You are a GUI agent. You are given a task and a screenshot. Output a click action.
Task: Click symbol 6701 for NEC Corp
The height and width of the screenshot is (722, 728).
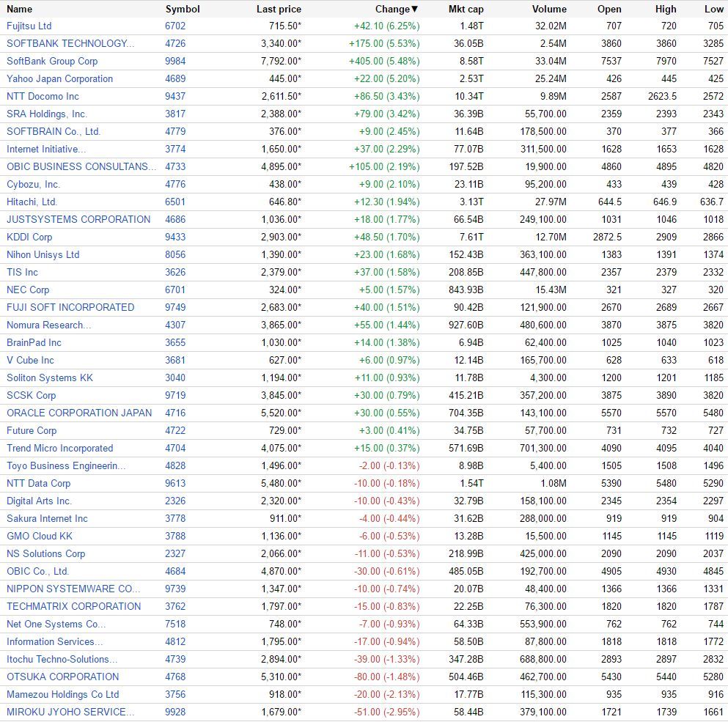[175, 290]
